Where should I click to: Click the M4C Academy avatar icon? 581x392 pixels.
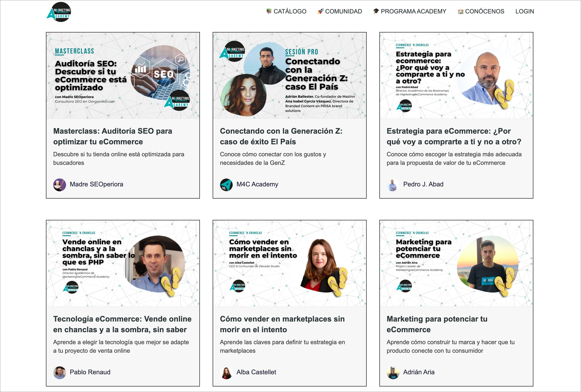coord(227,184)
